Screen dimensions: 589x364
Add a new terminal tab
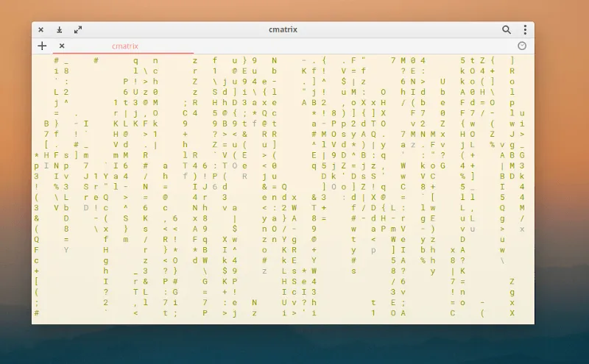coord(42,46)
